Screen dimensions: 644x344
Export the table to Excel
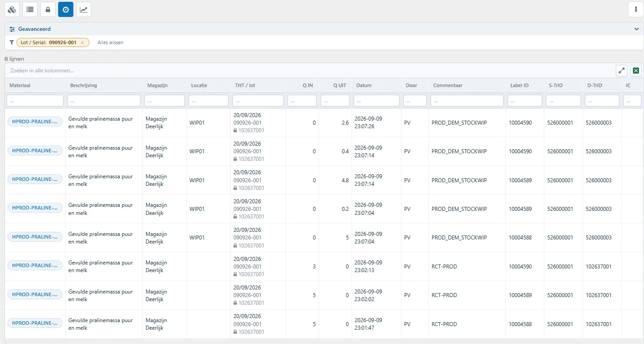tap(636, 71)
